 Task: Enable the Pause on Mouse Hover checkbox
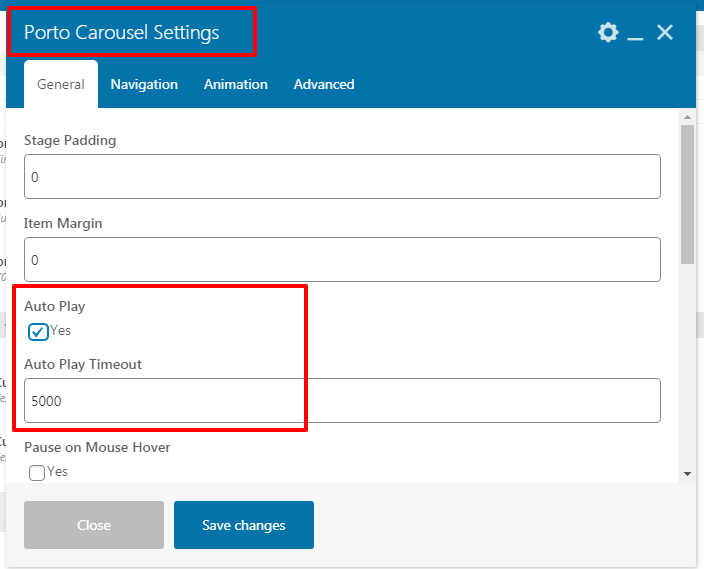click(x=37, y=473)
